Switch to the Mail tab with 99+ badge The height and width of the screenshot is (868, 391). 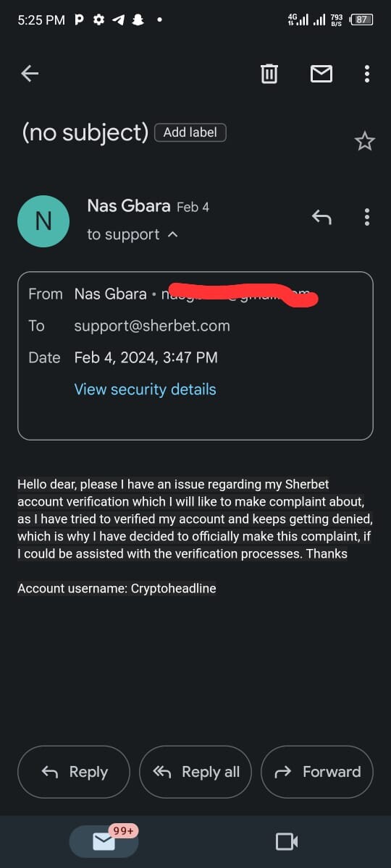coord(104,841)
